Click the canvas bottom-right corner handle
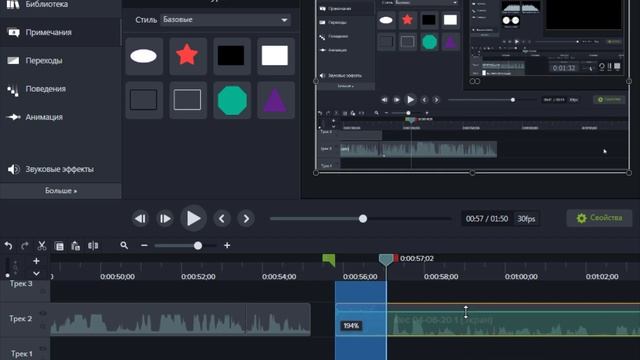 pyautogui.click(x=629, y=173)
